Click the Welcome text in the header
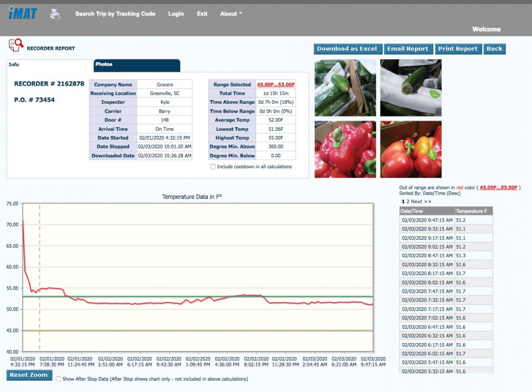 point(486,29)
